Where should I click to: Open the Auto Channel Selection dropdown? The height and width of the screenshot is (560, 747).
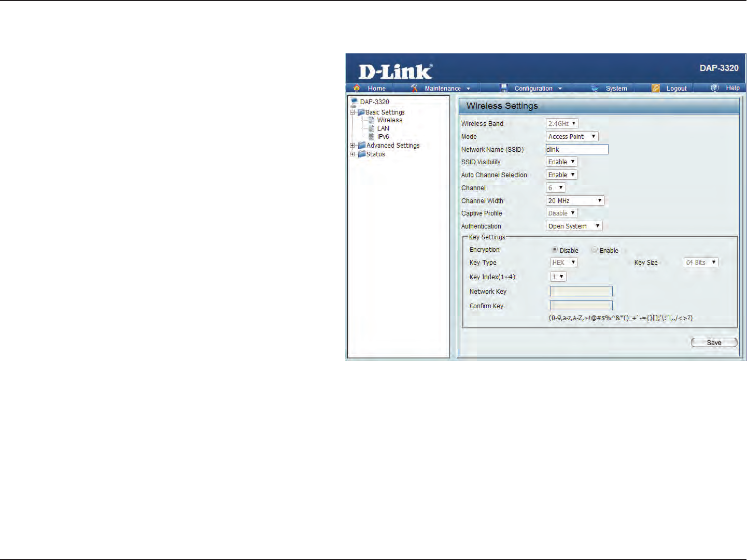pyautogui.click(x=561, y=175)
